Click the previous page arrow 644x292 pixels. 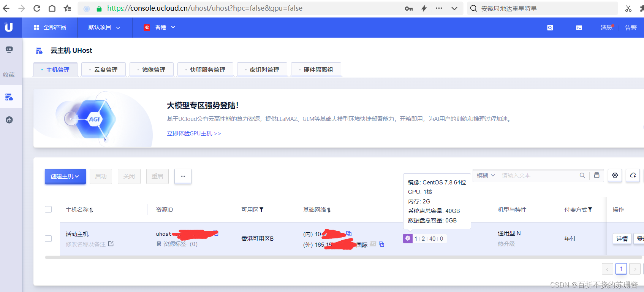click(607, 269)
